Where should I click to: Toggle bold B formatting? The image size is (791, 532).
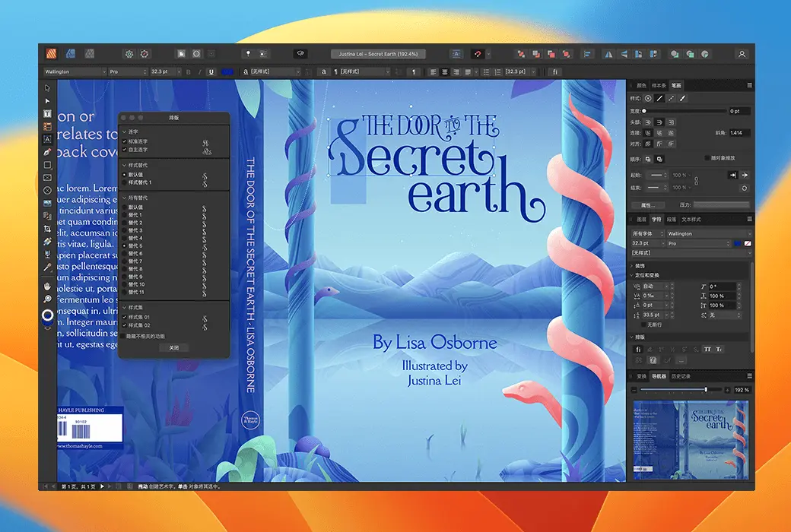coord(189,72)
